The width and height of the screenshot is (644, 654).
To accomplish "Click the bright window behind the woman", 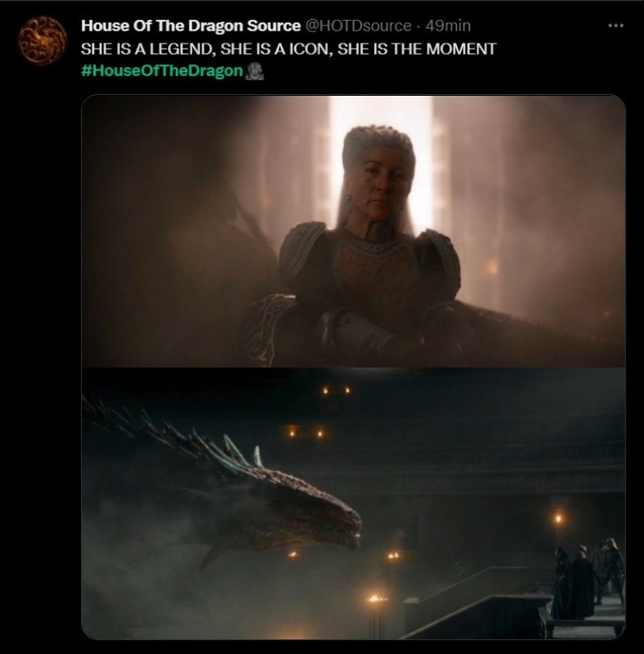I will click(380, 160).
